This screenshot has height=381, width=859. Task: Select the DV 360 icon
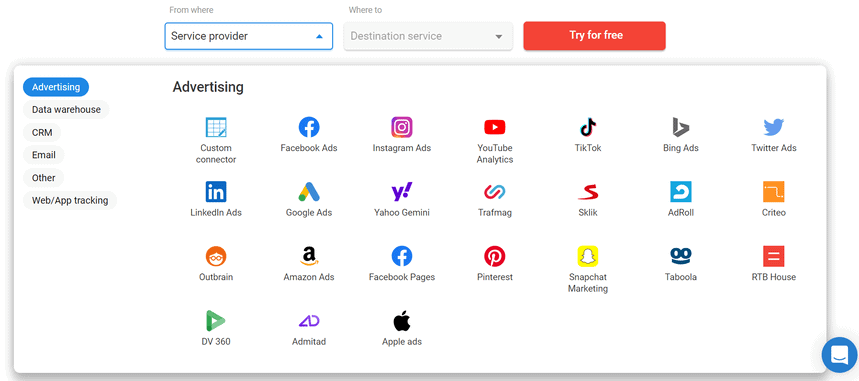tap(216, 321)
